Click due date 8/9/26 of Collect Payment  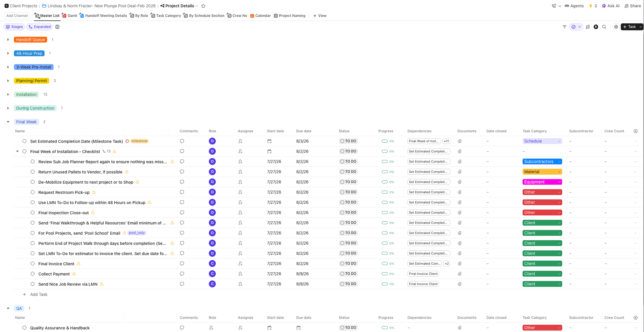coord(302,274)
